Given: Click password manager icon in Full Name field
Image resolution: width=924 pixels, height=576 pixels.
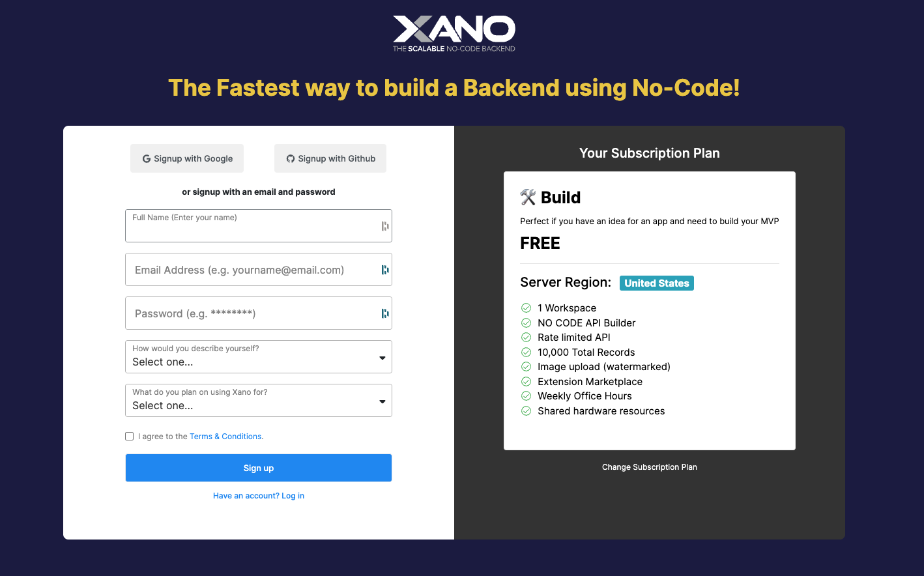Looking at the screenshot, I should pyautogui.click(x=385, y=226).
